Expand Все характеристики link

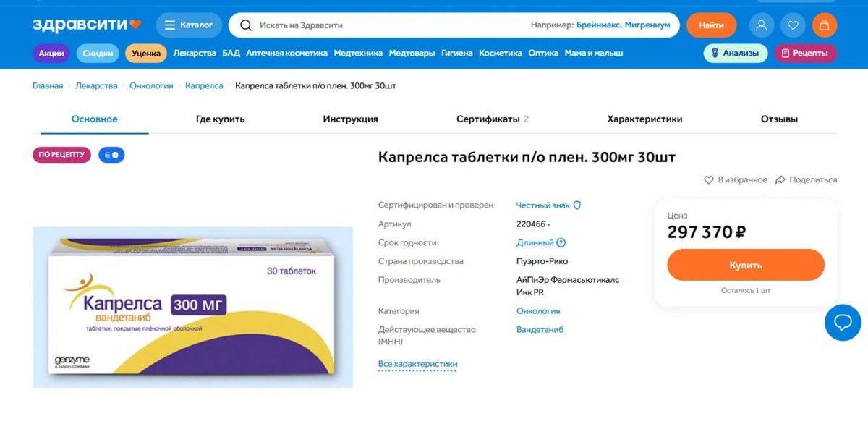[x=417, y=364]
